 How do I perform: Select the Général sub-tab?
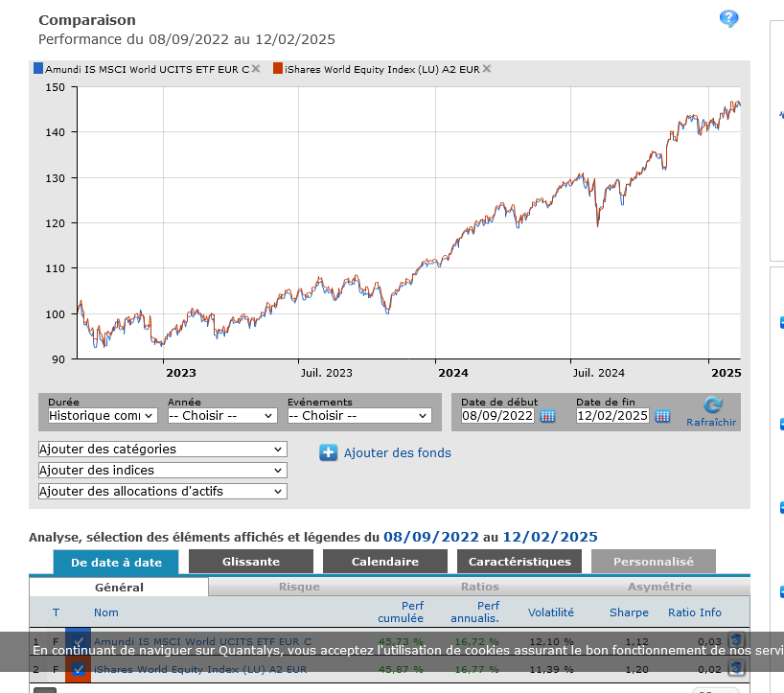coord(119,587)
